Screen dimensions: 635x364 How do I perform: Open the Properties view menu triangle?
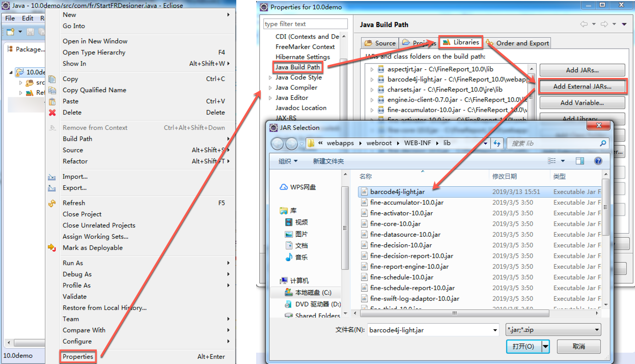pos(624,24)
